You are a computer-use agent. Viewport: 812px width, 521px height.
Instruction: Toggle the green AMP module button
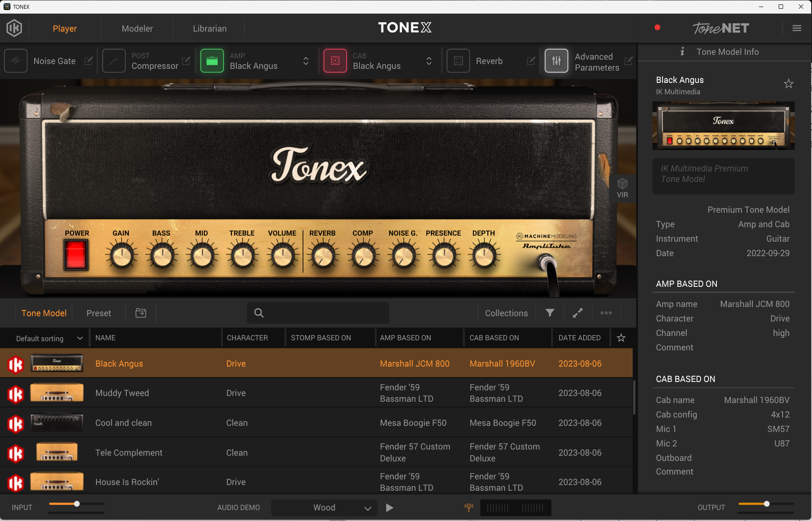coord(212,61)
